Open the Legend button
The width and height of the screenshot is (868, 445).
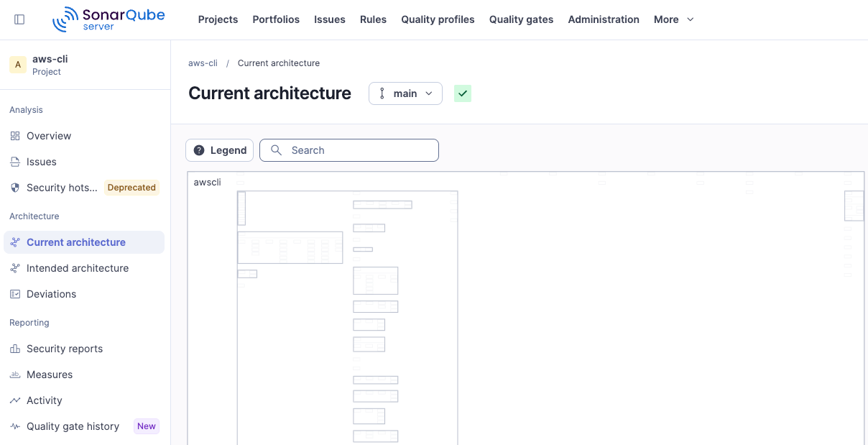(219, 150)
